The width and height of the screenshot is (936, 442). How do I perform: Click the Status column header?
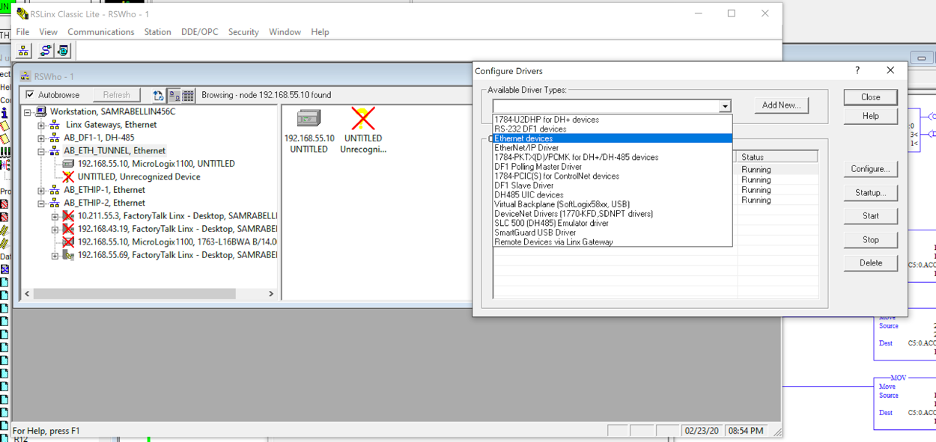tap(776, 156)
